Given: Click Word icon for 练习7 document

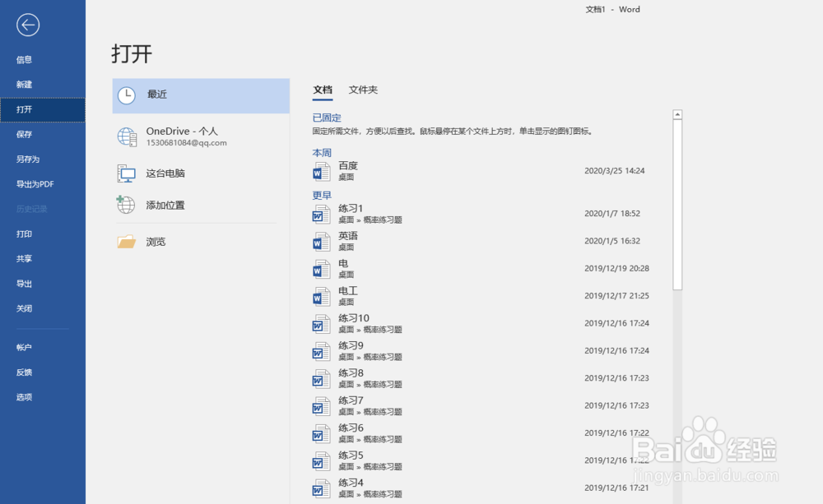Looking at the screenshot, I should tap(321, 406).
